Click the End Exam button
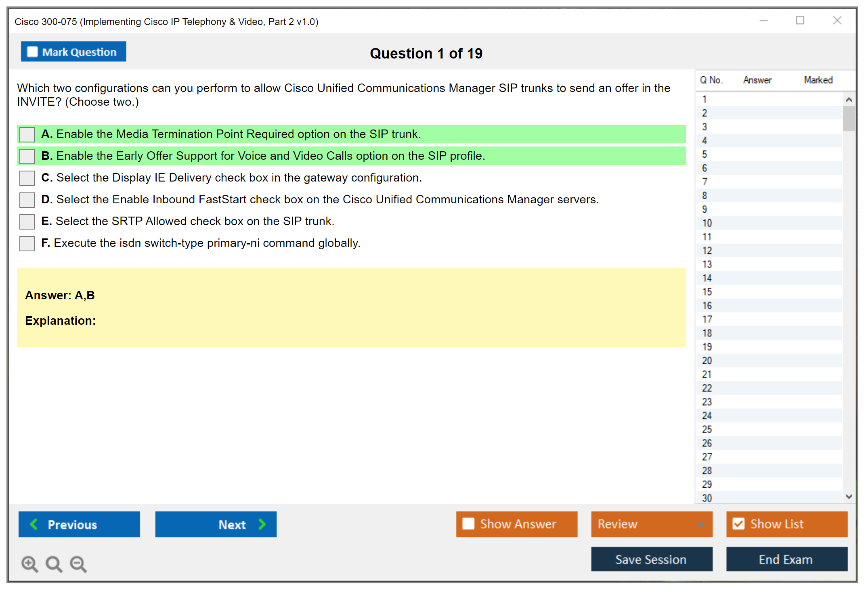This screenshot has height=593, width=868. tap(786, 559)
